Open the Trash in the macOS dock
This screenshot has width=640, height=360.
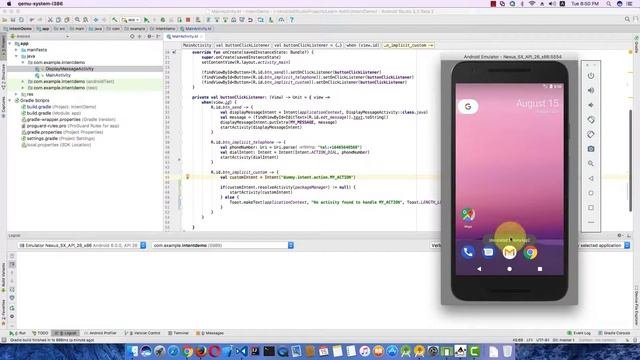point(507,351)
